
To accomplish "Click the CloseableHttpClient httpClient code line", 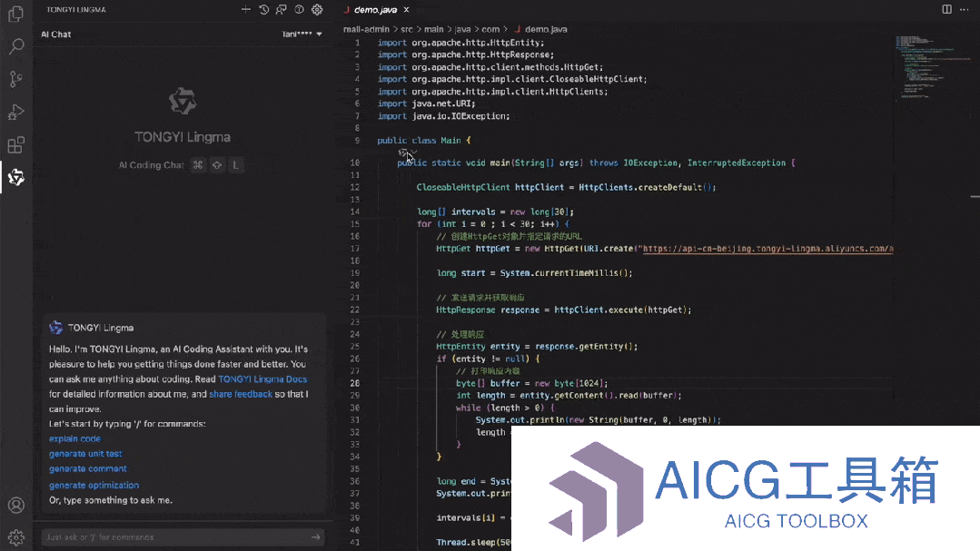I will [566, 187].
